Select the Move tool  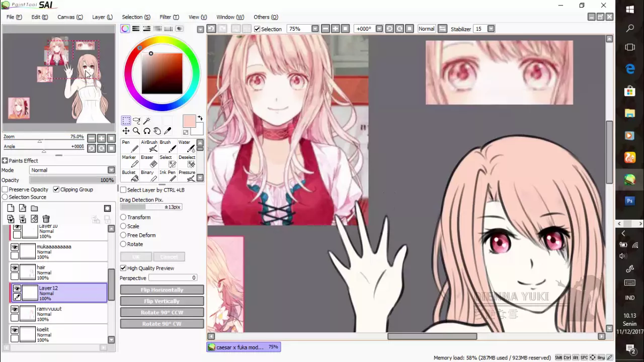click(x=126, y=131)
